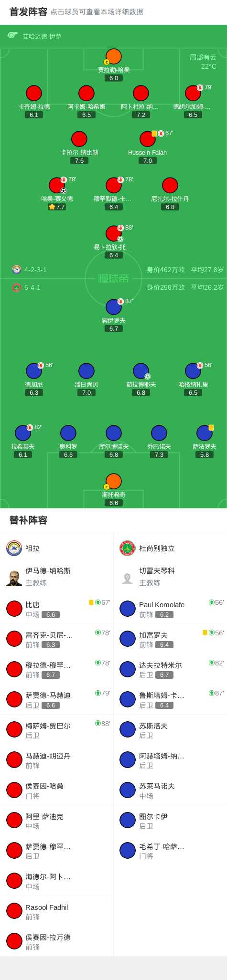
Task: Open 易卜拉欣-托's player icon with goal
Action: point(114,233)
